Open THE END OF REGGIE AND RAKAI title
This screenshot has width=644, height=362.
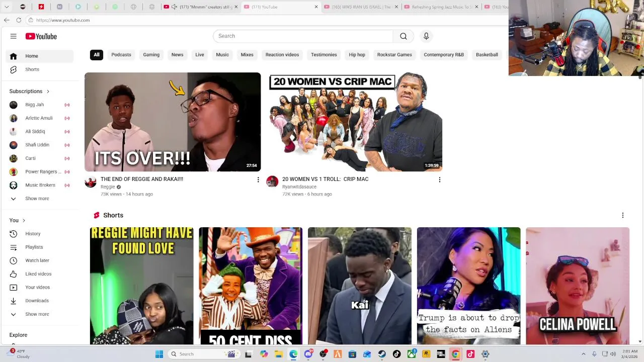142,179
